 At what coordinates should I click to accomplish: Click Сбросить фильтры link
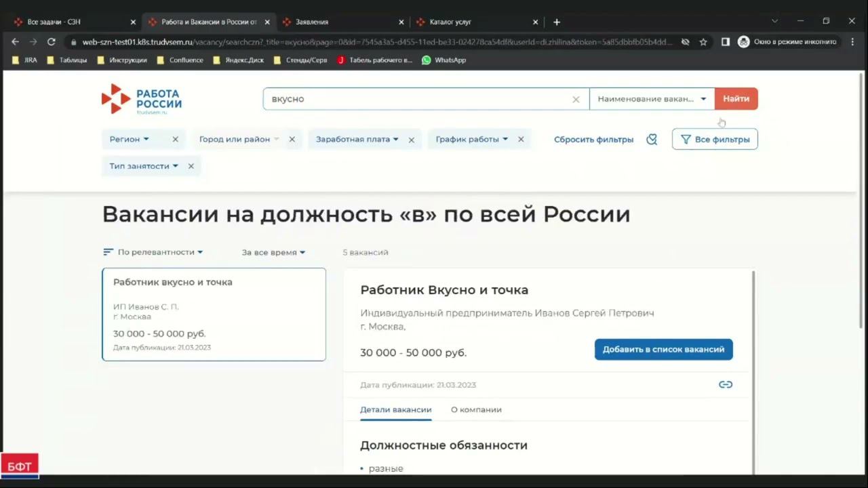(593, 140)
